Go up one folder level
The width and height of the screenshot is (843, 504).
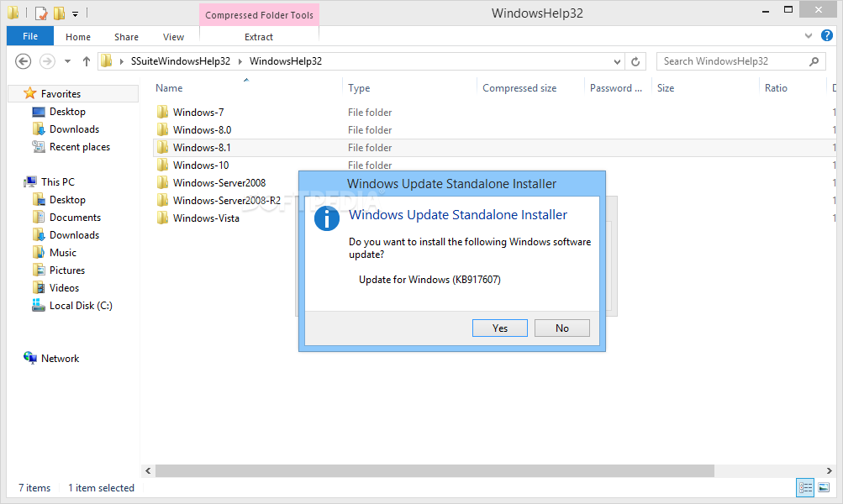[86, 61]
